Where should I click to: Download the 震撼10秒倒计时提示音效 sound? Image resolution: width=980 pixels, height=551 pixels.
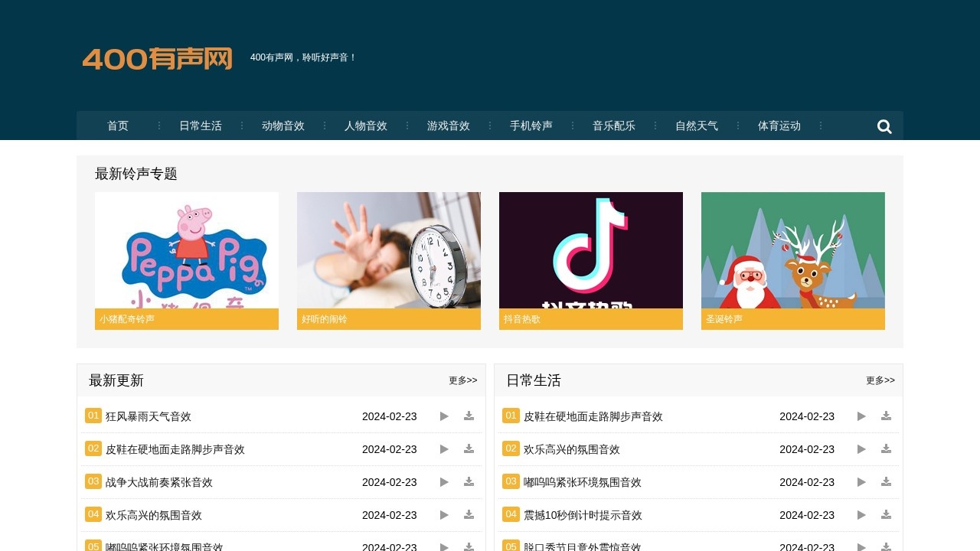[886, 515]
